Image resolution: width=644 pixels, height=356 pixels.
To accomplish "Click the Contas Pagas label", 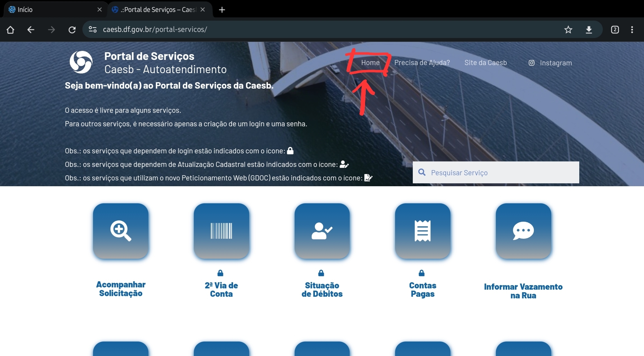I will tap(423, 290).
